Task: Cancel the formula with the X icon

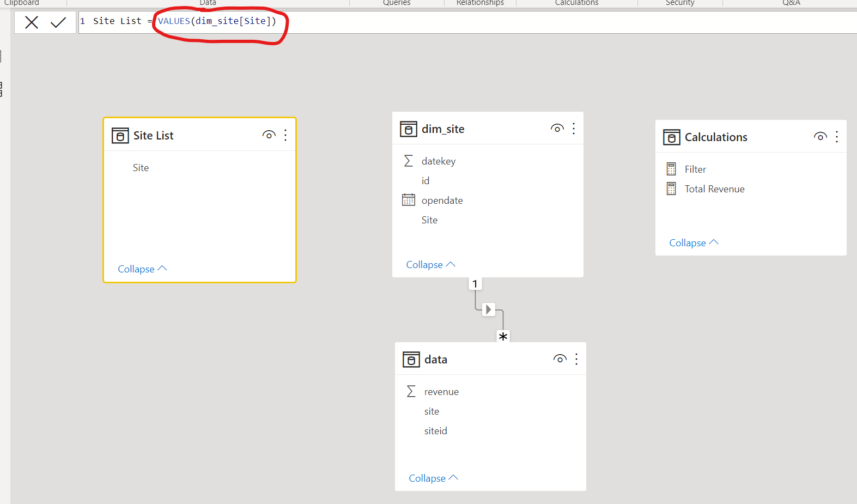Action: pyautogui.click(x=32, y=22)
